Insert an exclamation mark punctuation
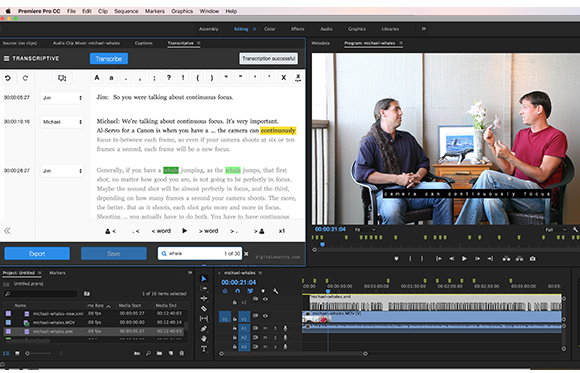580x373 pixels. (x=183, y=78)
